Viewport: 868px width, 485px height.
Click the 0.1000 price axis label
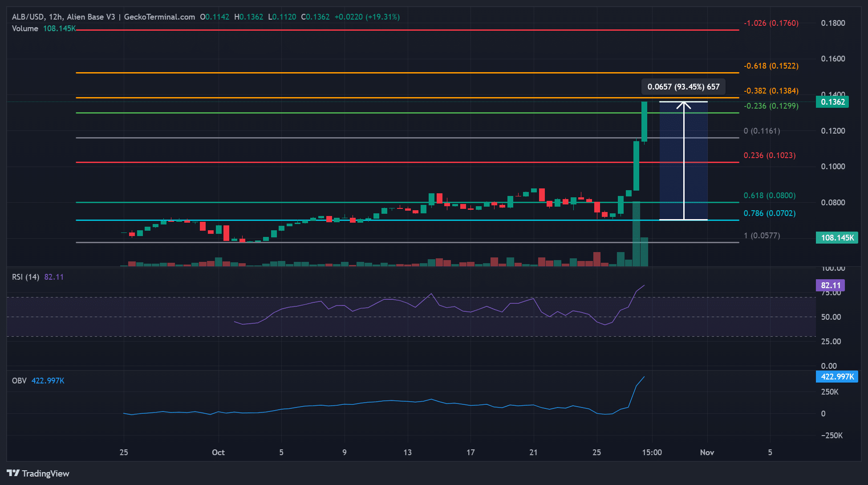click(x=833, y=167)
